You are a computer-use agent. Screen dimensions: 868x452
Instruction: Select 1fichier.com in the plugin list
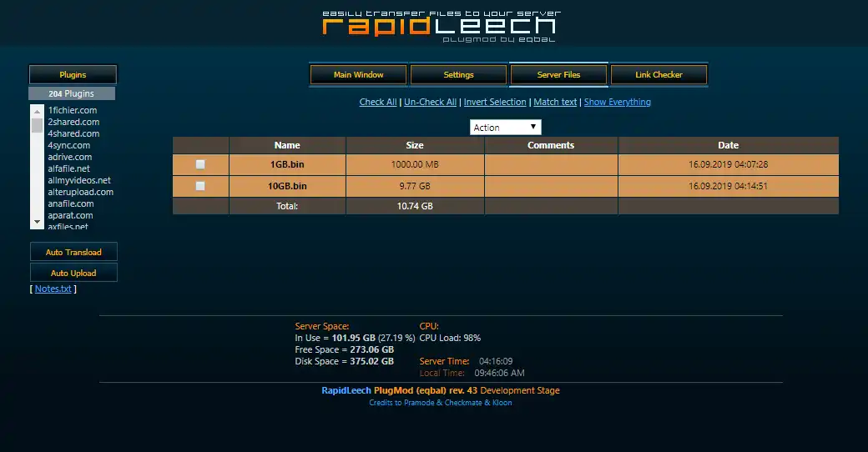click(72, 110)
